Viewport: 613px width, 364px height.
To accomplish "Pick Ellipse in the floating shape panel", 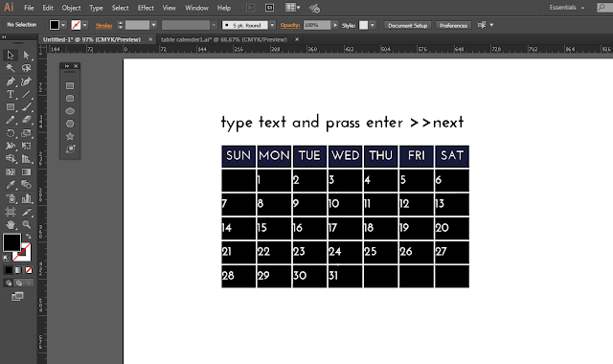I will tap(70, 111).
